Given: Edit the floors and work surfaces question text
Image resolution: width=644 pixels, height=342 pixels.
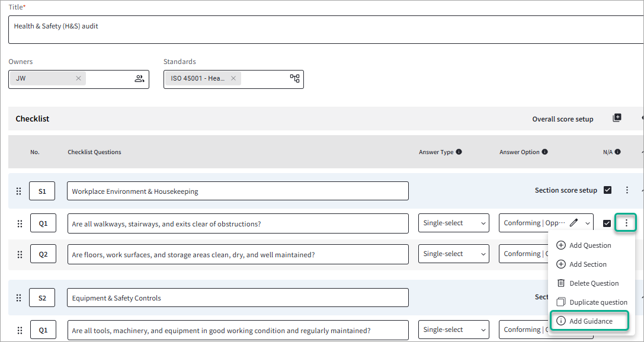Looking at the screenshot, I should click(x=238, y=254).
